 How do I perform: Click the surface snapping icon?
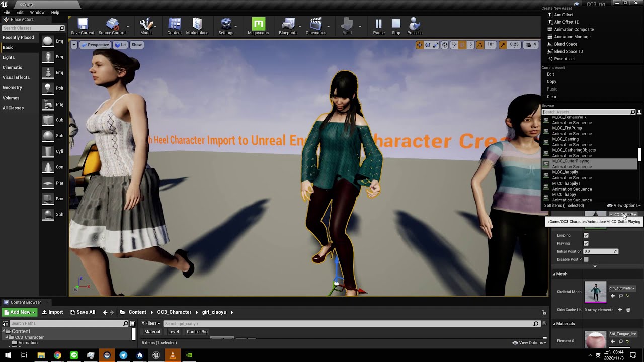click(x=454, y=45)
